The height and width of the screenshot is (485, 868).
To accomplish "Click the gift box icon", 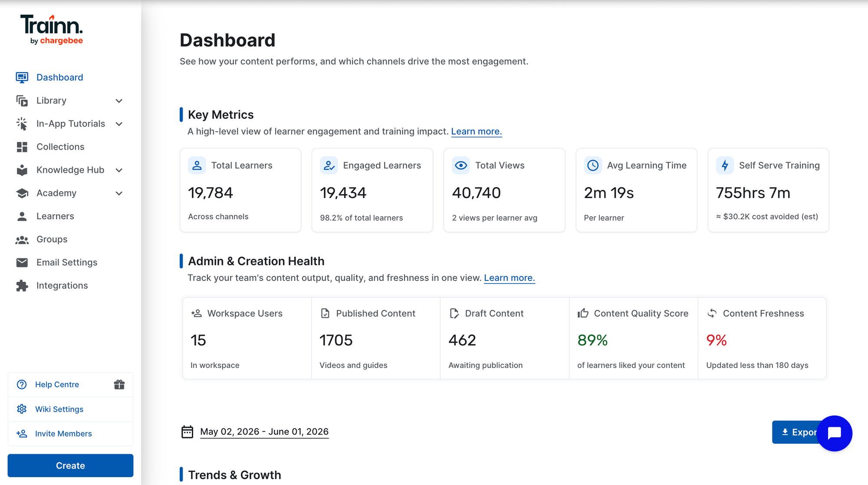I will coord(119,384).
